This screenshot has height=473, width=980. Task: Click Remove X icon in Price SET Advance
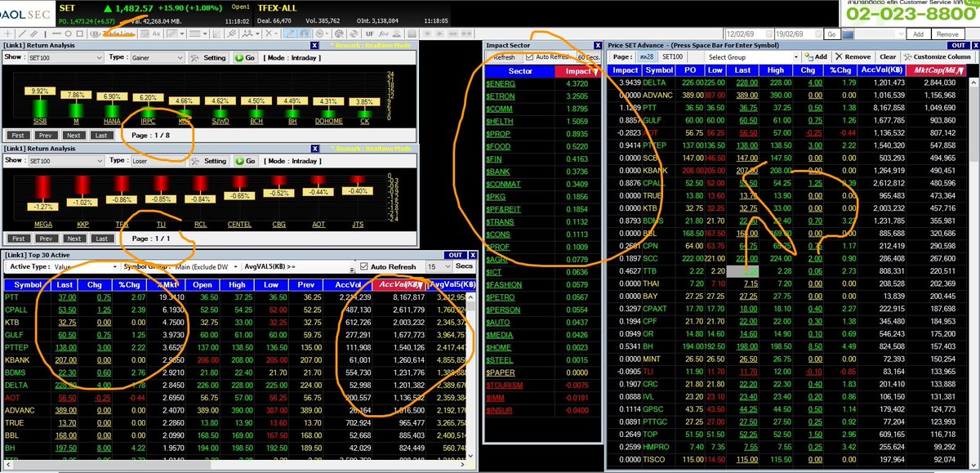[x=852, y=56]
